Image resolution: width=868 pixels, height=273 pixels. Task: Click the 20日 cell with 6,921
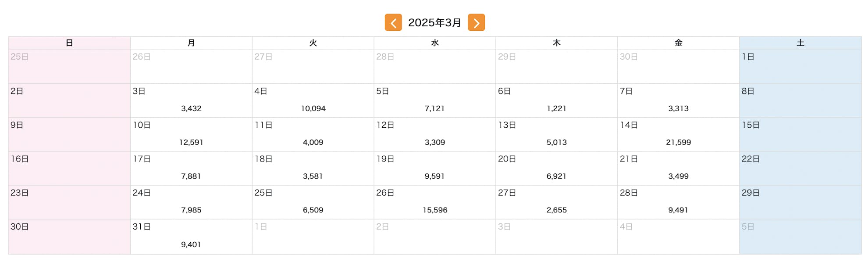click(556, 169)
